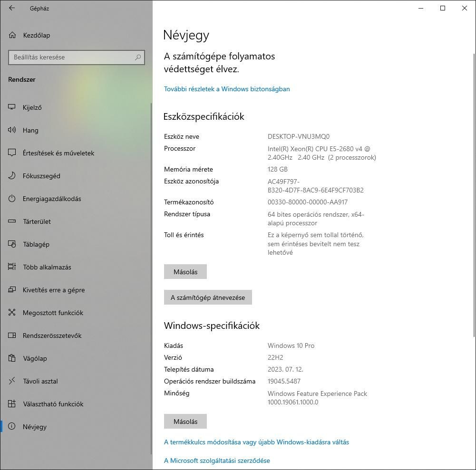The image size is (476, 470).
Task: Click the edition value Windows 10 Pro
Action: 291,345
